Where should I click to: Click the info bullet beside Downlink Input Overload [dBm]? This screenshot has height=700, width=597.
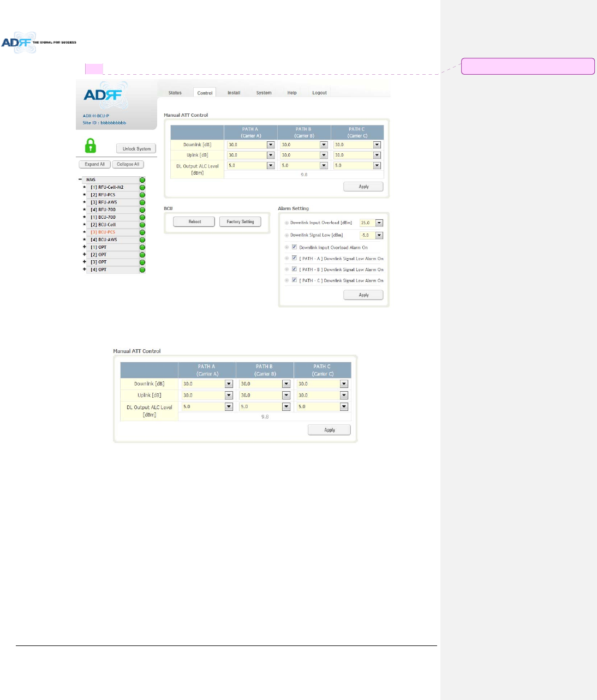pos(286,223)
